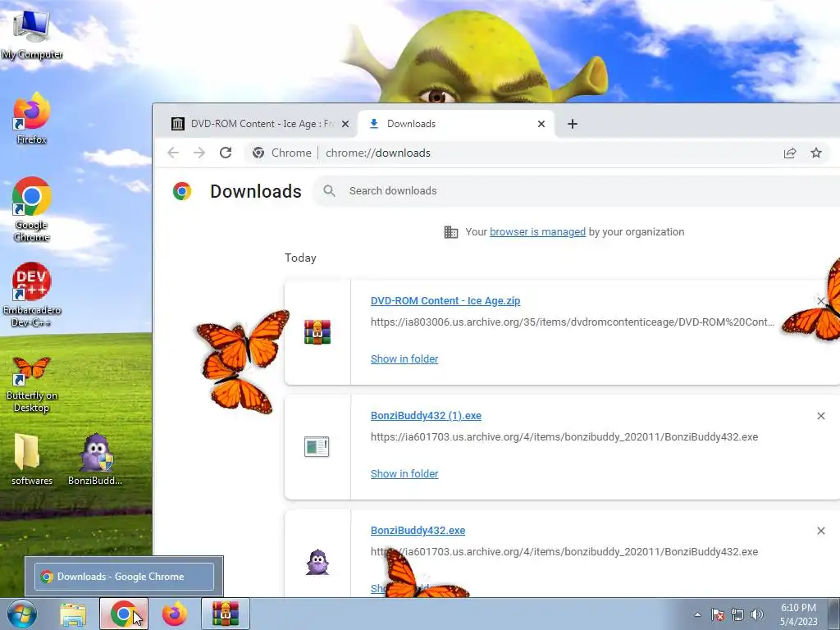Click the Ice Age.zip archive.org URL

point(573,322)
